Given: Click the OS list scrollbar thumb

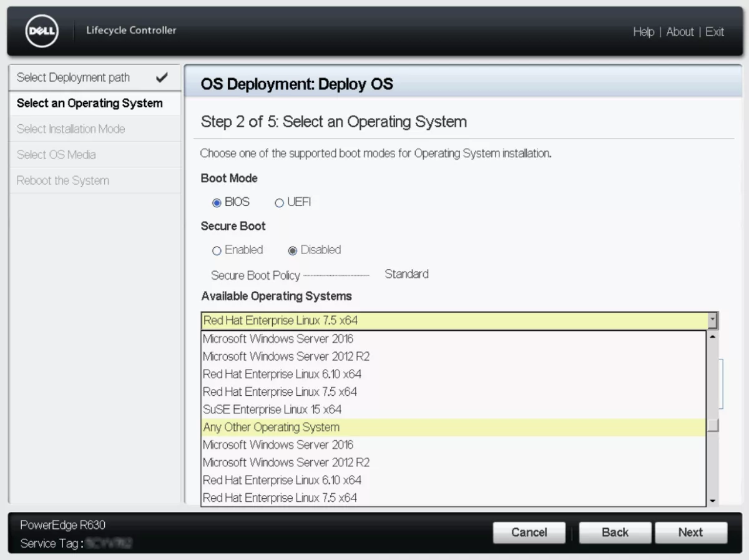Looking at the screenshot, I should [712, 425].
